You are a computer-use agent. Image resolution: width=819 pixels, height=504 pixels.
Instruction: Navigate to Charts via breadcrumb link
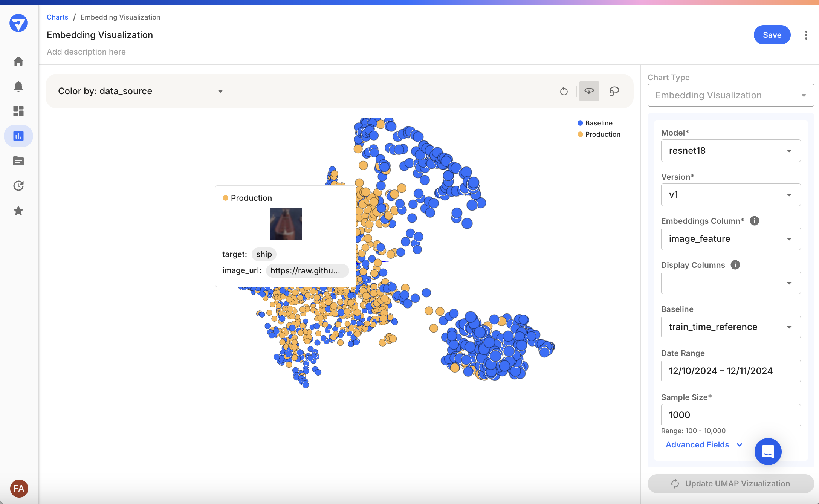(x=57, y=17)
